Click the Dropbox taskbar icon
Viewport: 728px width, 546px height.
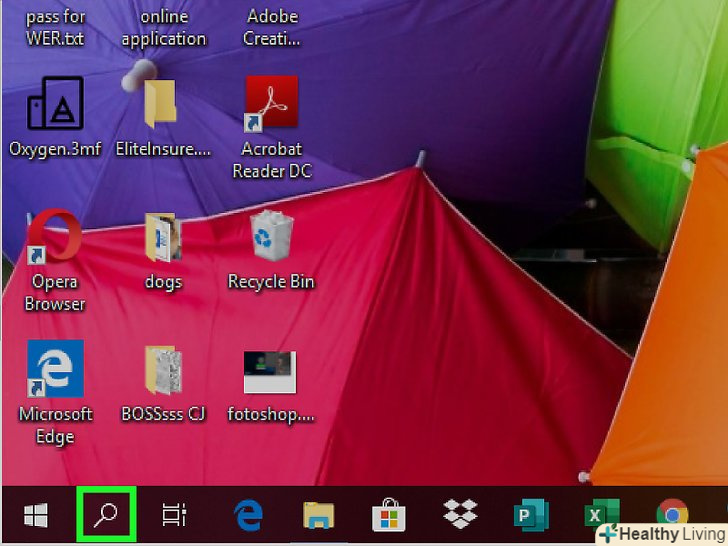pos(459,515)
